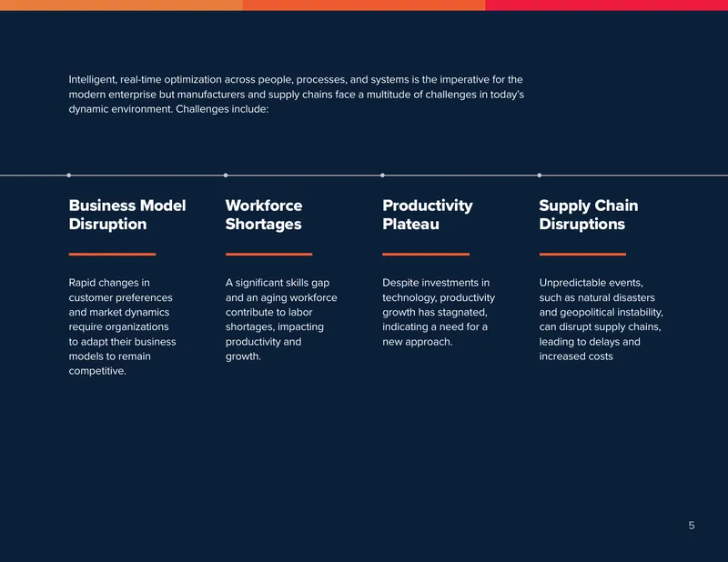Click the light orange segment of top bar
Image resolution: width=728 pixels, height=562 pixels.
coord(121,5)
